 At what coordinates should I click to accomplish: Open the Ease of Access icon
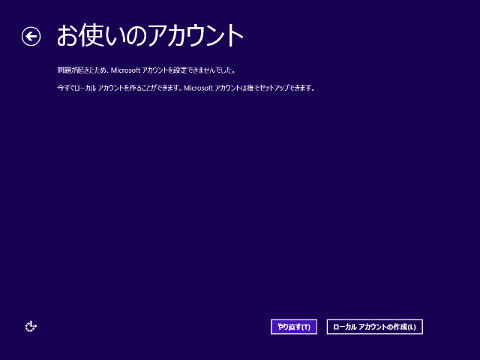[31, 326]
